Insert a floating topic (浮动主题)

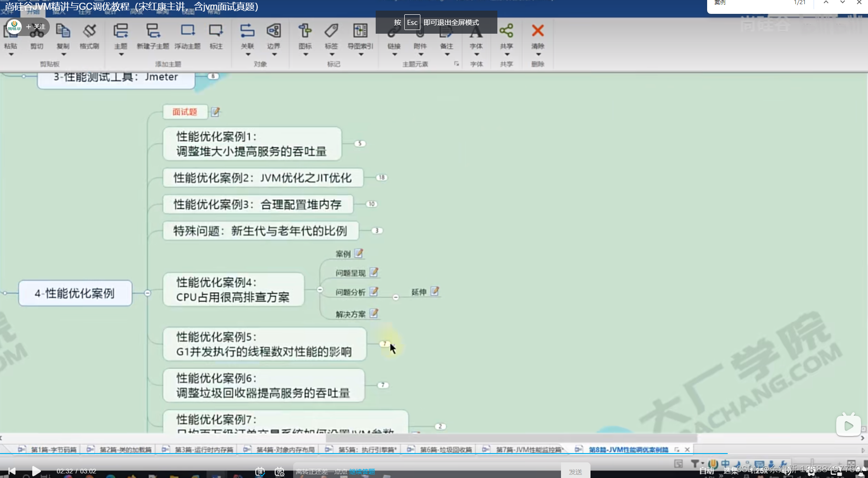[188, 31]
